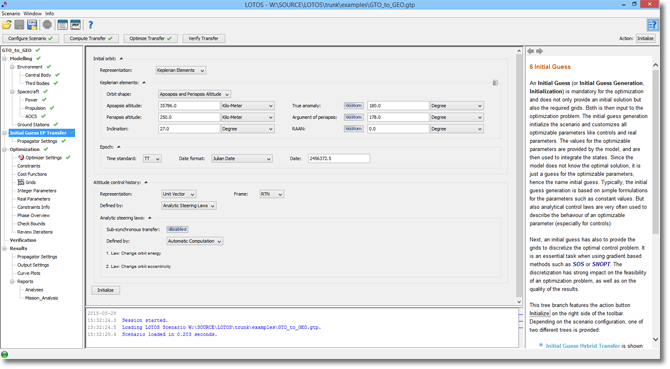The image size is (670, 369).
Task: Click the Optimizer Settings tree icon
Action: pyautogui.click(x=21, y=158)
